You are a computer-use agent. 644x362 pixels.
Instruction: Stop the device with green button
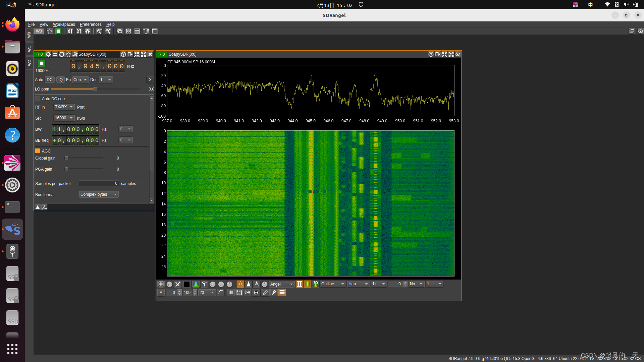point(42,63)
